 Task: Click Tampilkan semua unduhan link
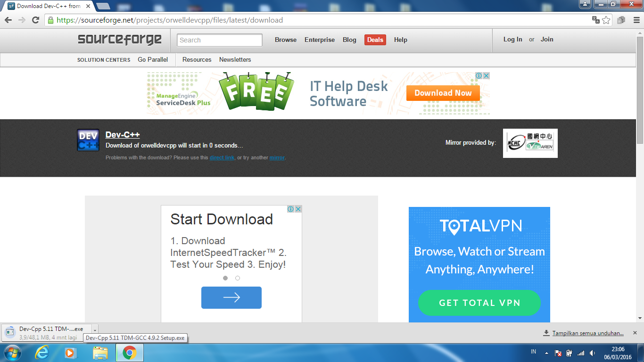coord(588,333)
